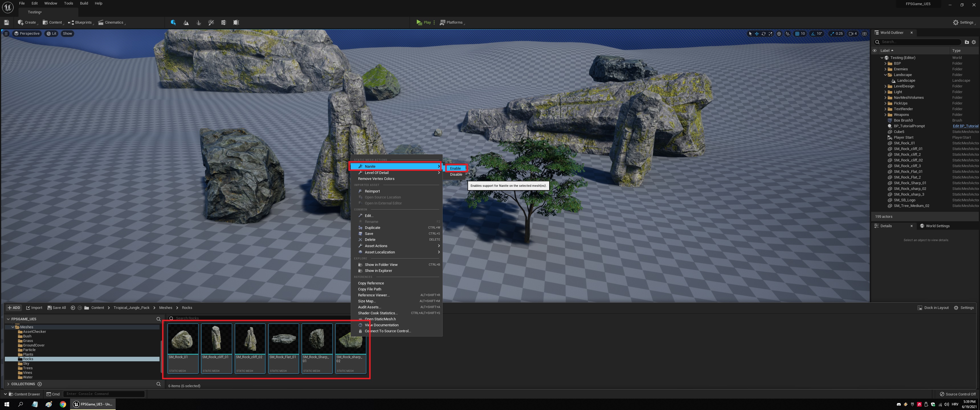Click the surface snapping icon
Image resolution: width=980 pixels, height=410 pixels.
787,34
